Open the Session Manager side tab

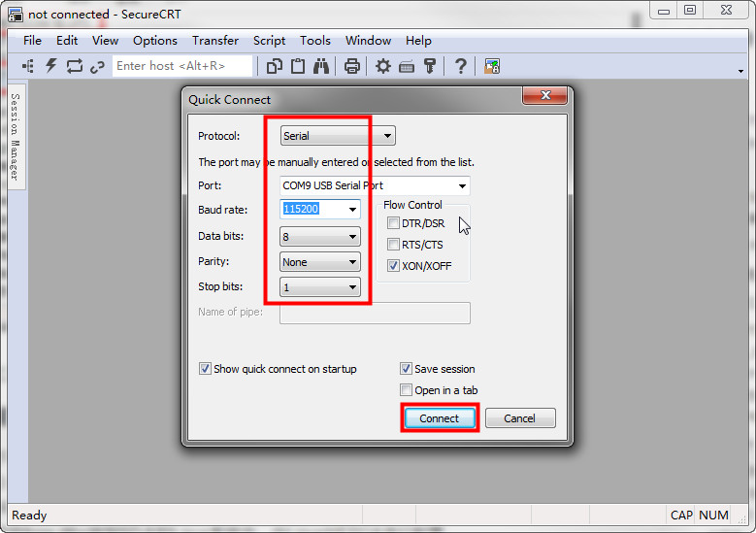[16, 137]
